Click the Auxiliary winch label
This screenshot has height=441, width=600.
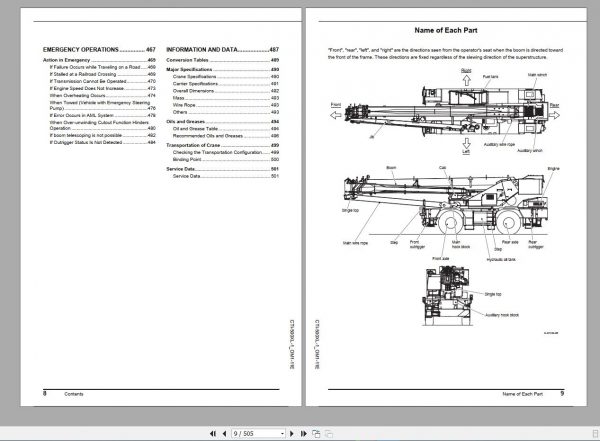tap(530, 150)
